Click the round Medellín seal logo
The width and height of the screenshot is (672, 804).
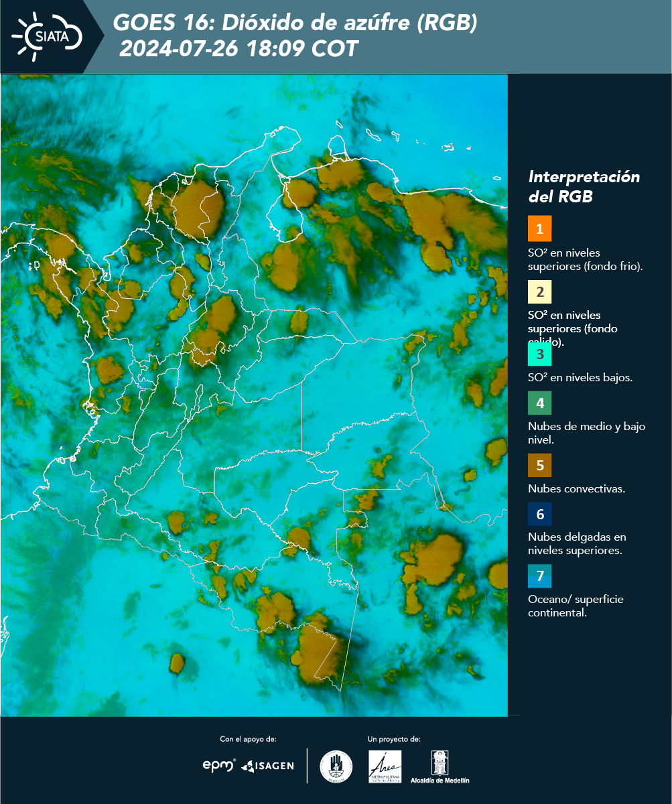coord(336,766)
